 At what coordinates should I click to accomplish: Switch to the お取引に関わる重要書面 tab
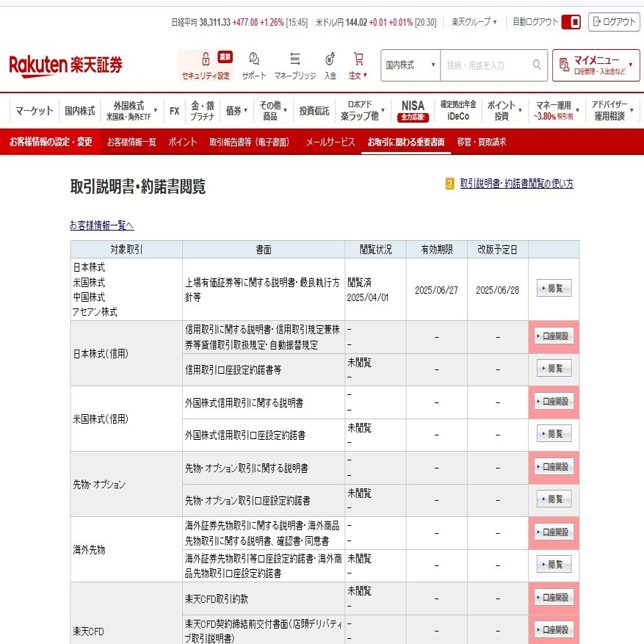pos(406,142)
